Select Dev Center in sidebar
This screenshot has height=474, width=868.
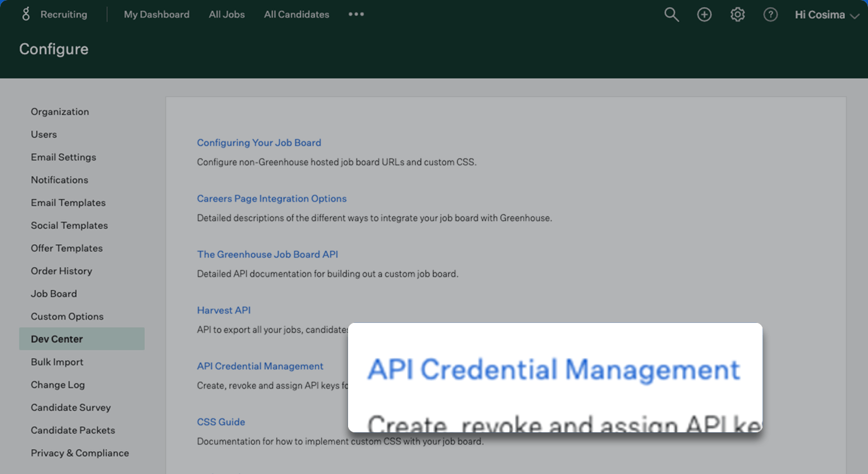(82, 339)
